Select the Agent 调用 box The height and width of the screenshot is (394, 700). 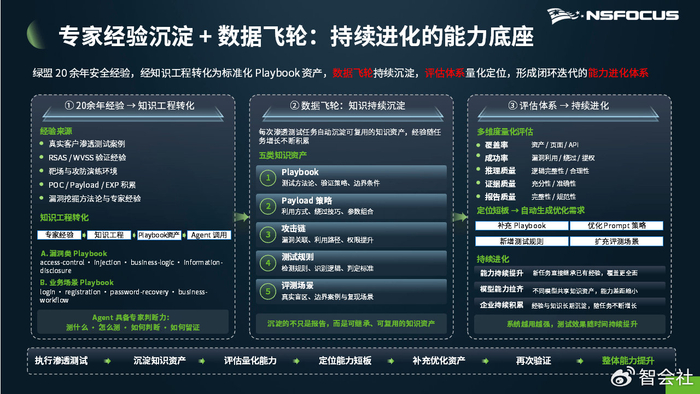[209, 235]
